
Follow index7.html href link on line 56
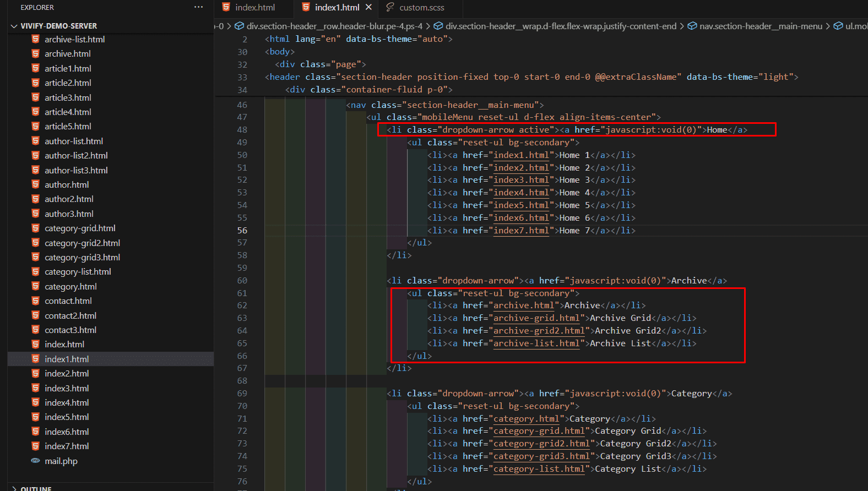click(521, 231)
